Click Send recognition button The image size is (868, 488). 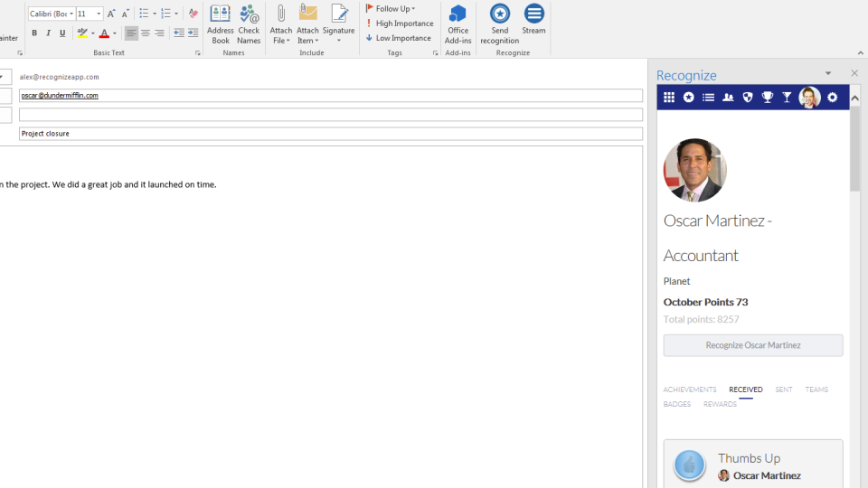499,25
